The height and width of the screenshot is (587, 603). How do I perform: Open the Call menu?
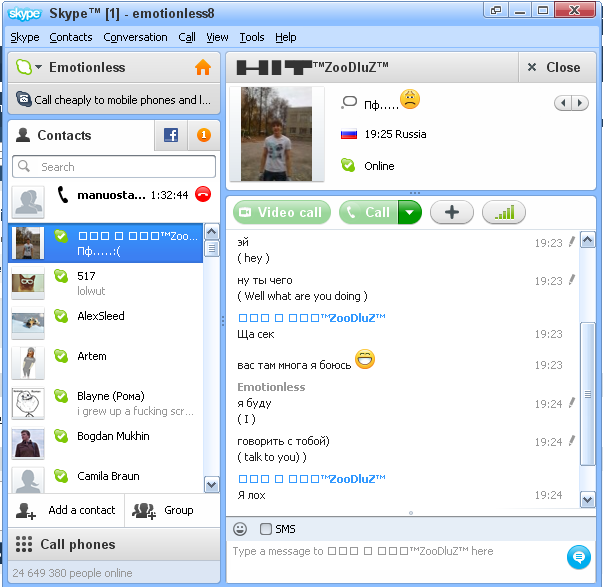point(187,37)
